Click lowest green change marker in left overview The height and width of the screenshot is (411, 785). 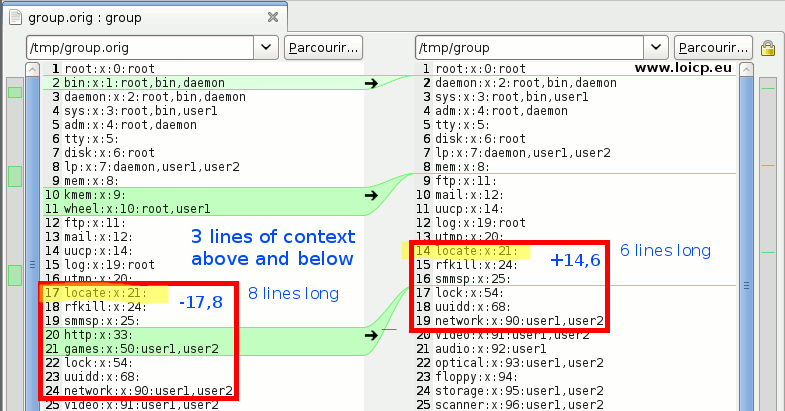[14, 275]
